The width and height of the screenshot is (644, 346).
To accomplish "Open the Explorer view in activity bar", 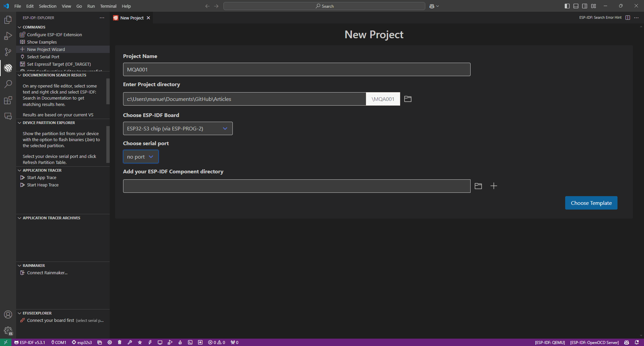I will coord(8,20).
